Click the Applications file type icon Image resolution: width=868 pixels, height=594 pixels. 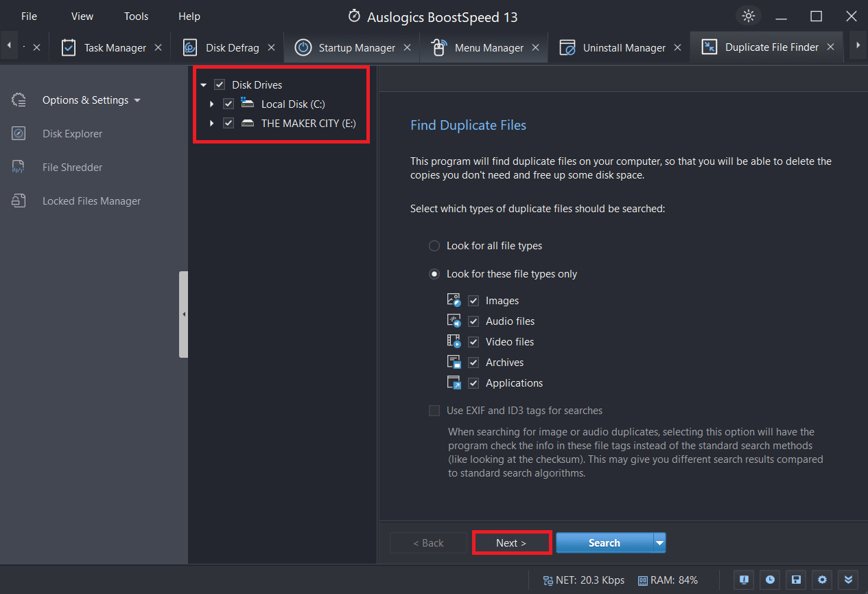pos(454,382)
